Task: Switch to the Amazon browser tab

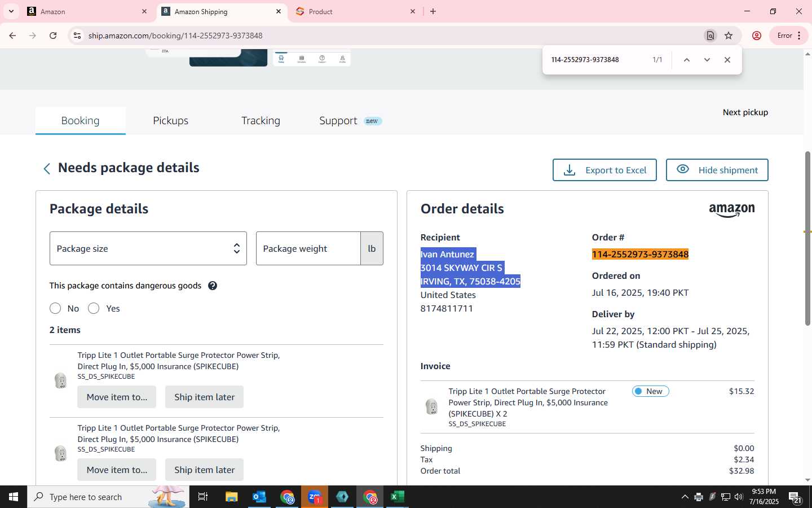Action: click(87, 11)
